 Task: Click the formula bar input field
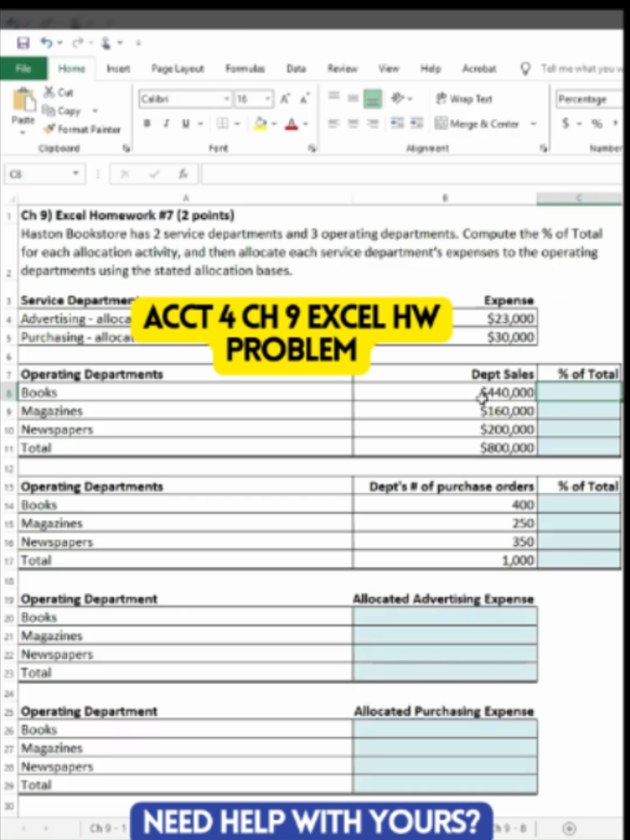(x=412, y=174)
